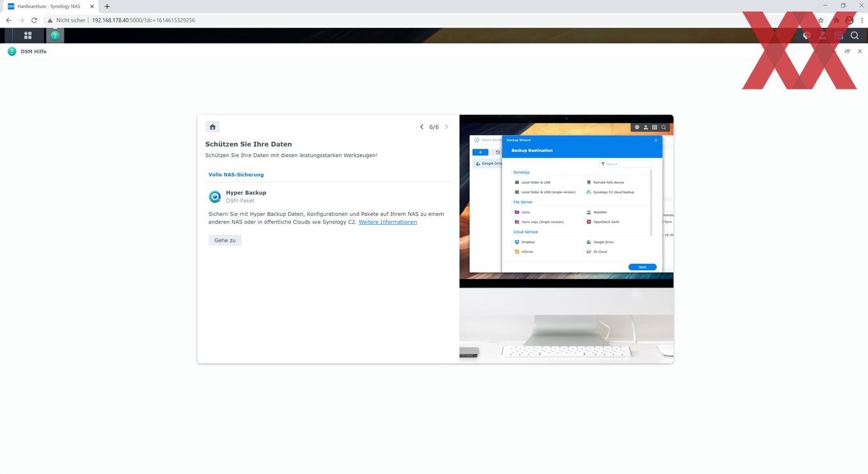Open the Chrome three-dot menu
Viewport: 868px width, 474px height.
(x=862, y=20)
